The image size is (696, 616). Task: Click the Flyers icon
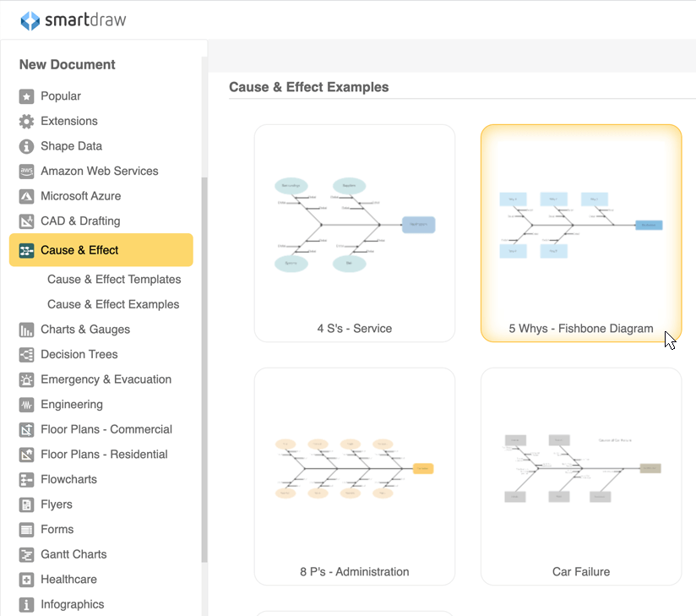pyautogui.click(x=27, y=504)
